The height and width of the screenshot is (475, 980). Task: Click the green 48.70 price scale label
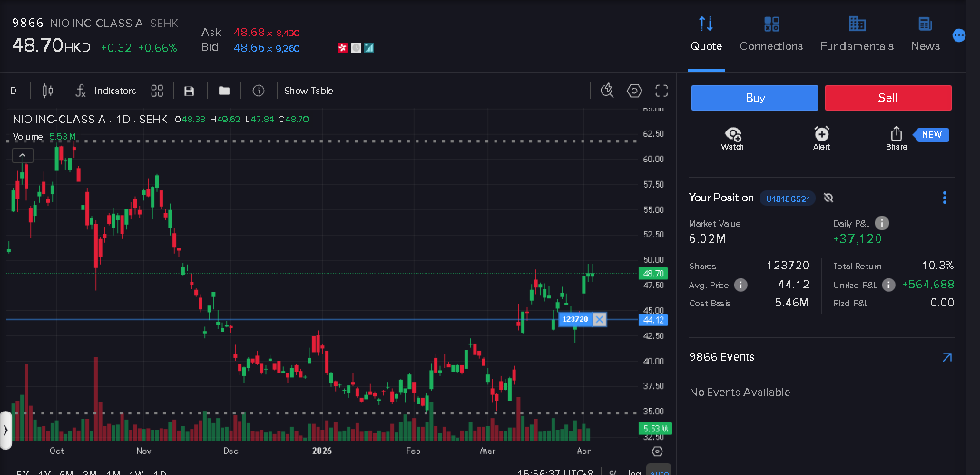(x=653, y=274)
